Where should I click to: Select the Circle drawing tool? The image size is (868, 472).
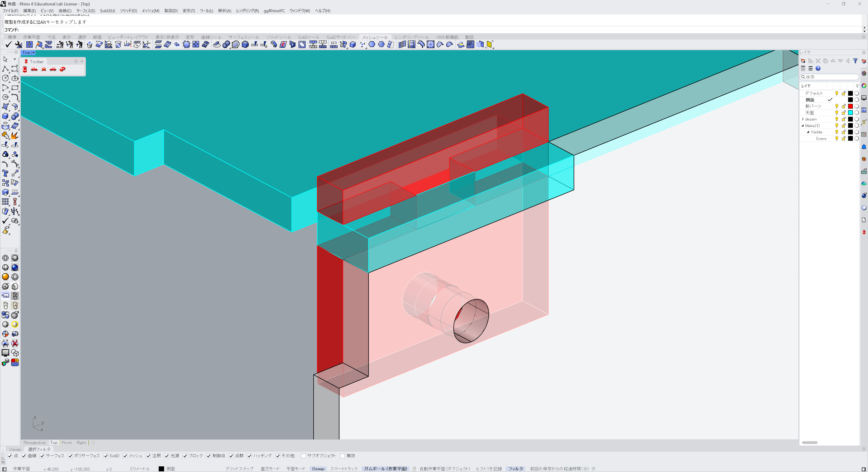pos(5,78)
